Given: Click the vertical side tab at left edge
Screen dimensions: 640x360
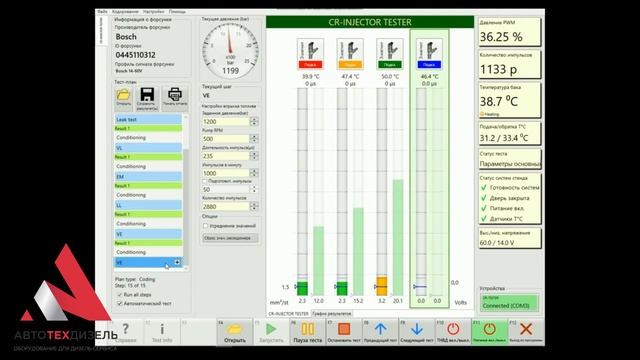Looking at the screenshot, I should tap(101, 30).
